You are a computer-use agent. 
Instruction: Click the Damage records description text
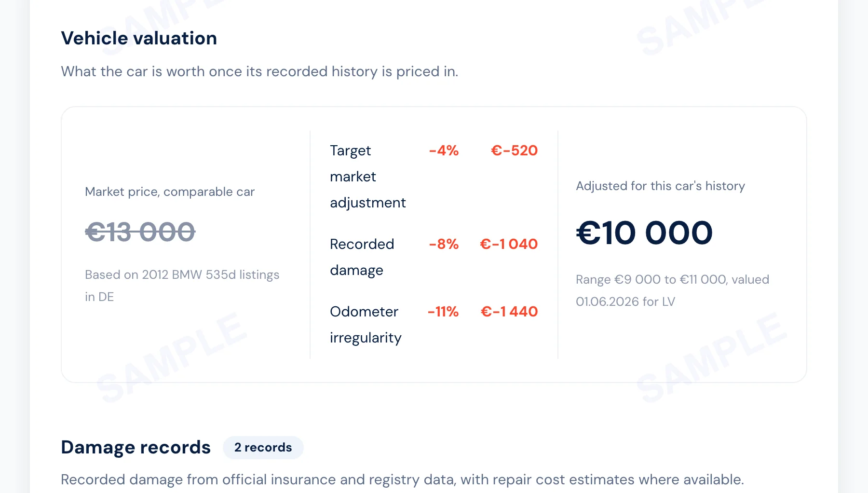coord(403,479)
